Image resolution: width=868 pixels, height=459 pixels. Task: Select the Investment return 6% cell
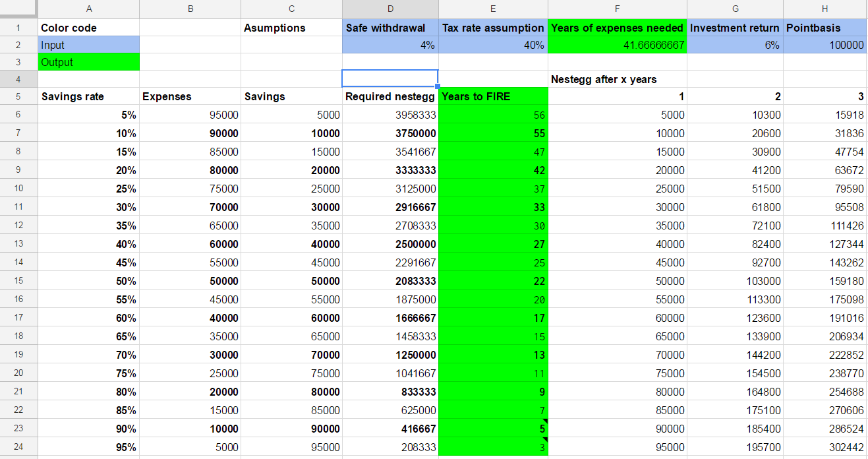pos(735,45)
